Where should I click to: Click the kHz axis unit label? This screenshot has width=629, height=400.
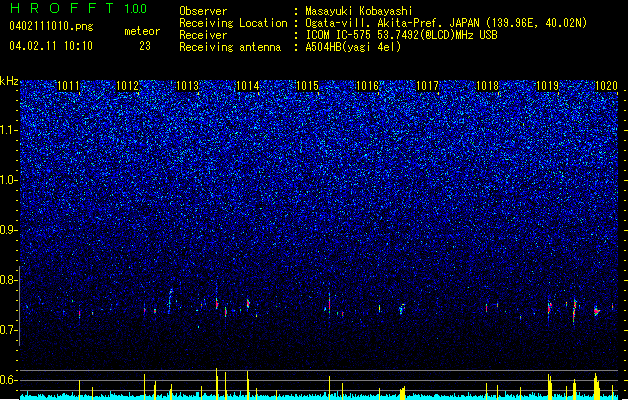tap(9, 81)
